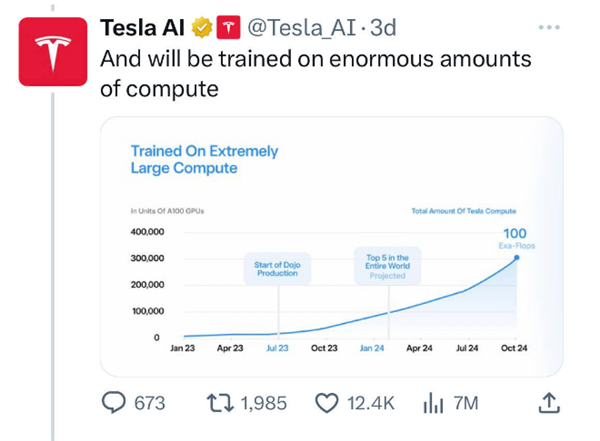This screenshot has height=441, width=600.
Task: Click the Tesla profile avatar
Action: 51,53
